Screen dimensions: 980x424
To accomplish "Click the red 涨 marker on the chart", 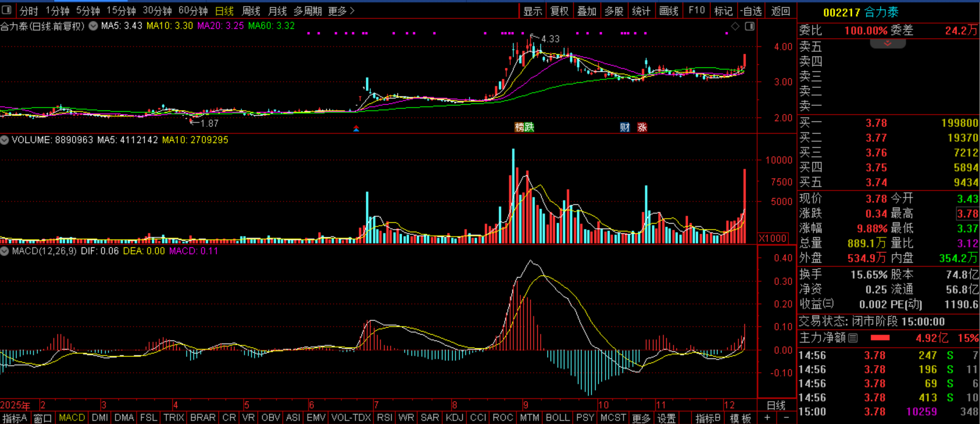I will [642, 127].
